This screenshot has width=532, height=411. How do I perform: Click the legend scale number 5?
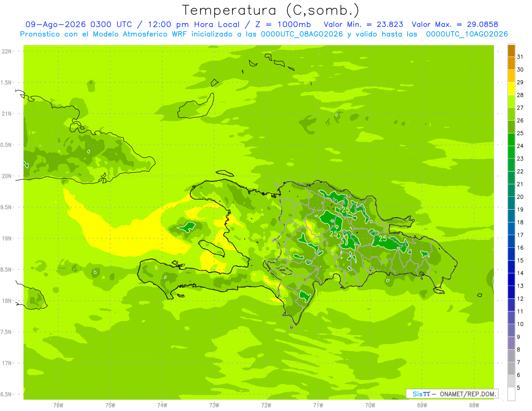tap(519, 388)
